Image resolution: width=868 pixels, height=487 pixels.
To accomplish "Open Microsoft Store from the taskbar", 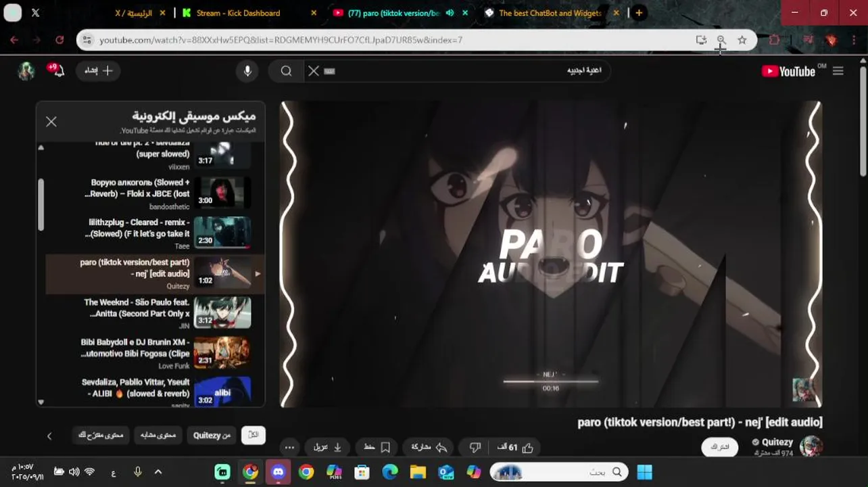I will (362, 471).
